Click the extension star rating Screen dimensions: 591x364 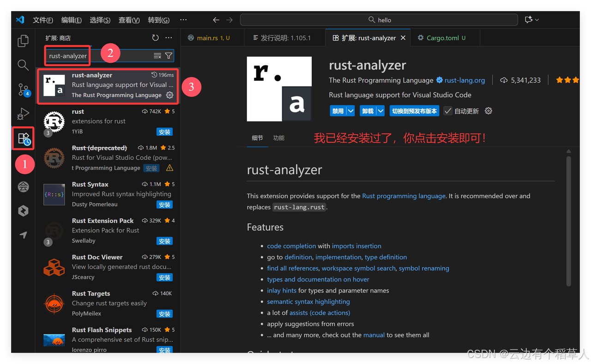[567, 80]
